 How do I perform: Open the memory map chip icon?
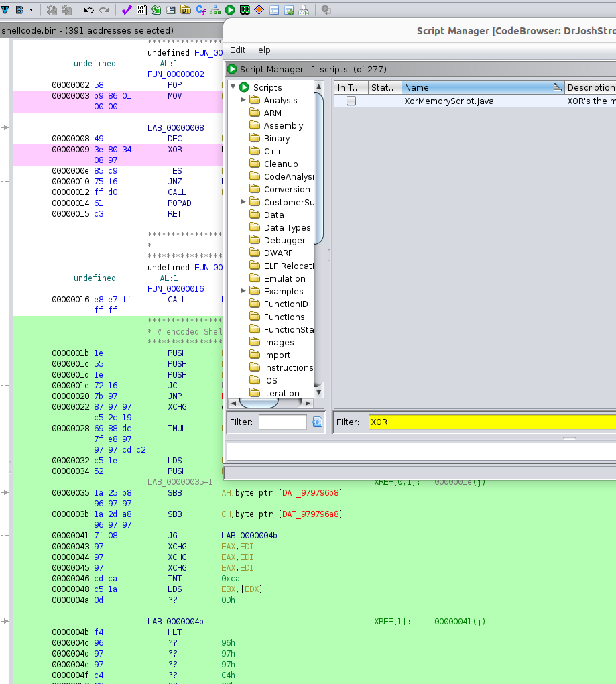click(245, 10)
